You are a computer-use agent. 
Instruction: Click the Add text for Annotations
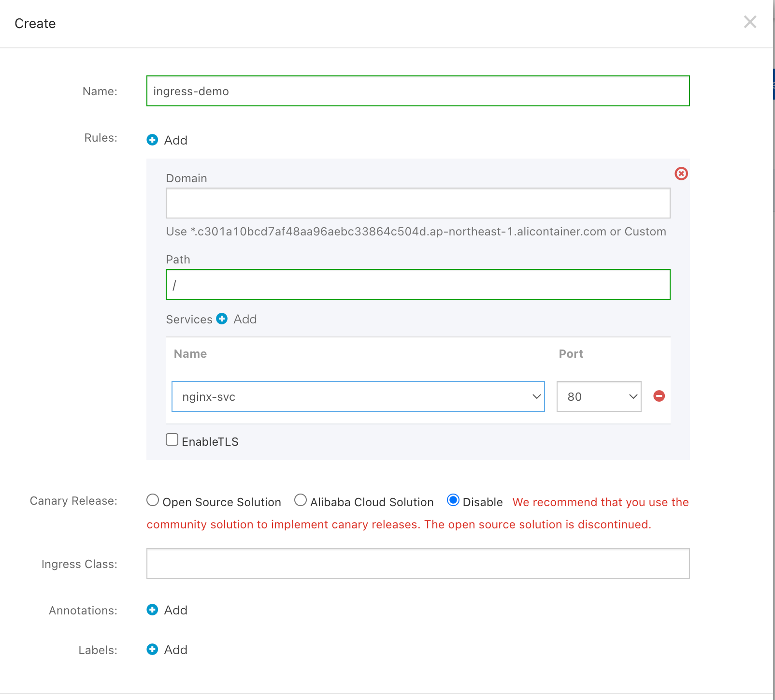176,610
